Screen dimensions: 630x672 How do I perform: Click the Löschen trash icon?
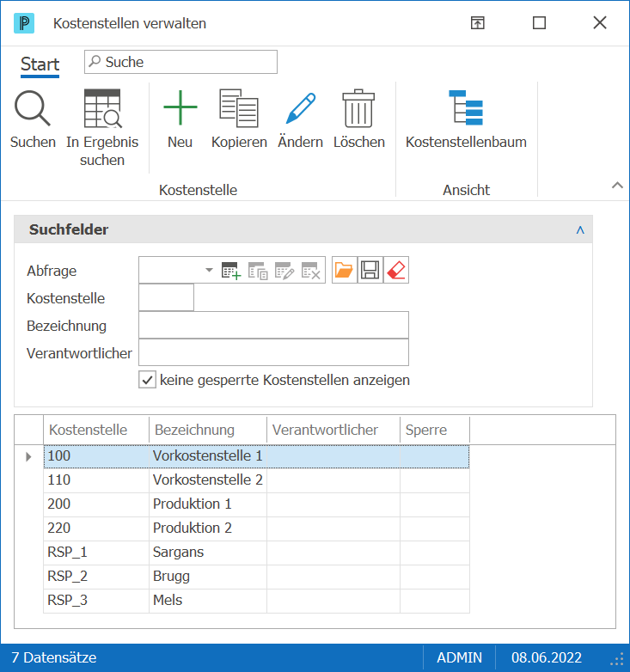[x=358, y=108]
